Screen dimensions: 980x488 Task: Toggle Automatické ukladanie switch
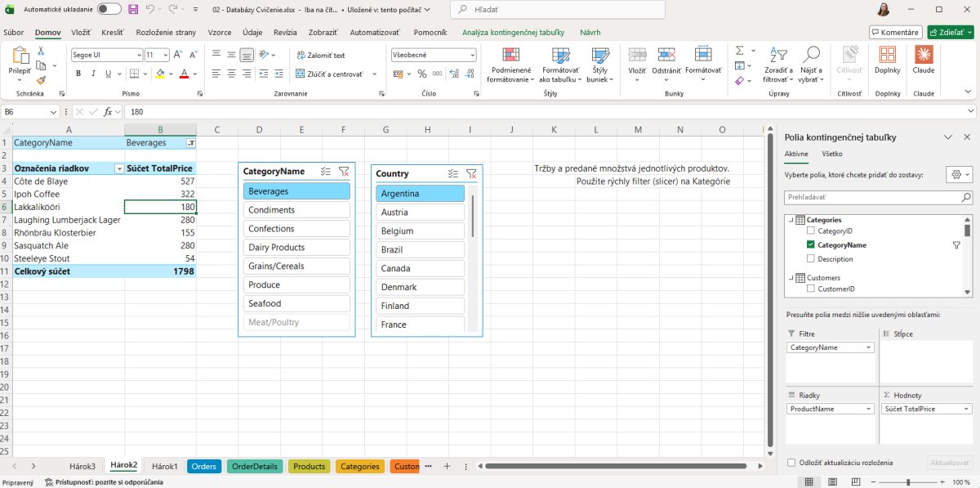point(109,9)
